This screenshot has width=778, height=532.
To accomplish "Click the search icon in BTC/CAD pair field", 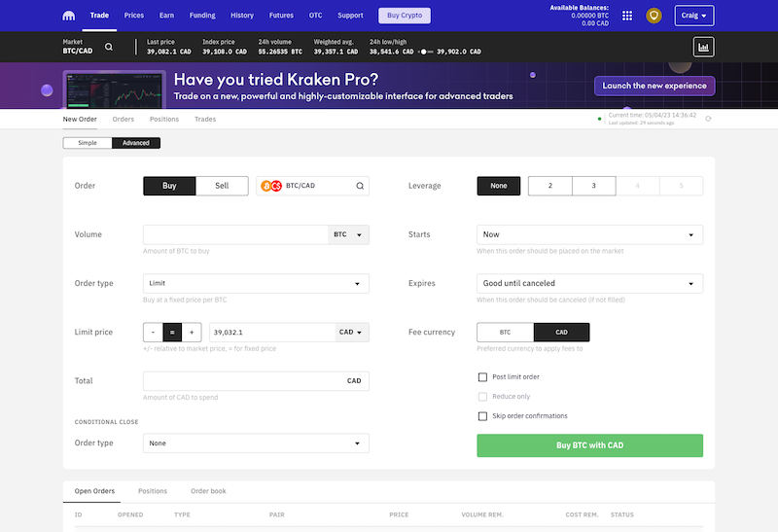I will click(x=360, y=186).
